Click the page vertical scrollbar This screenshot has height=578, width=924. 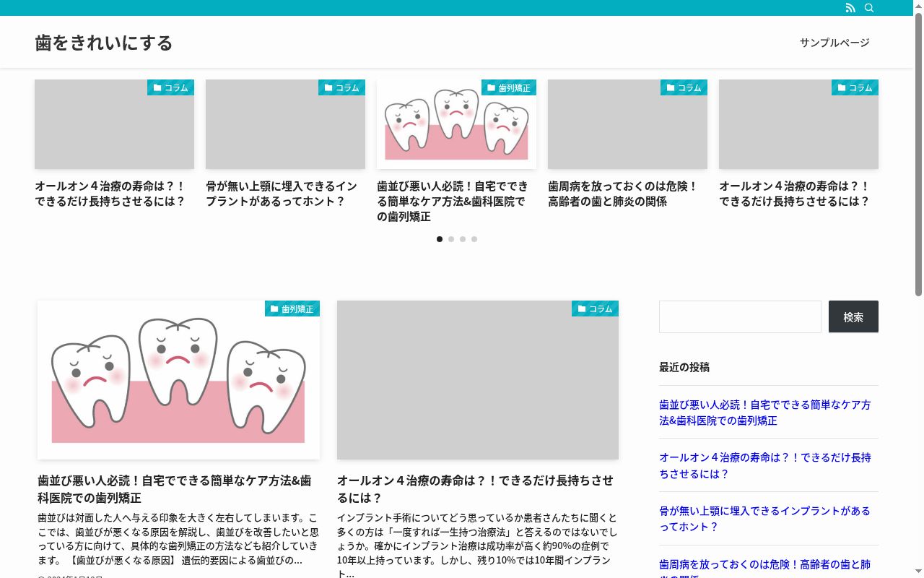click(x=918, y=155)
